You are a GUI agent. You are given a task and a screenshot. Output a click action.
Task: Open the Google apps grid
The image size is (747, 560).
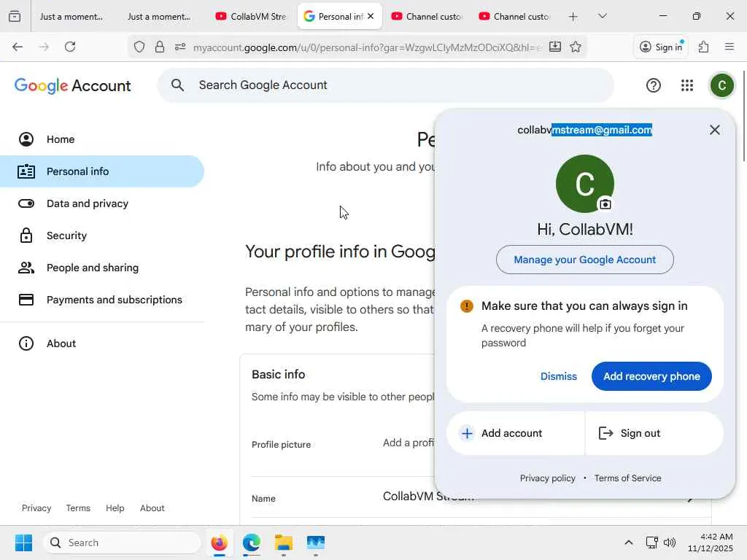pos(687,85)
